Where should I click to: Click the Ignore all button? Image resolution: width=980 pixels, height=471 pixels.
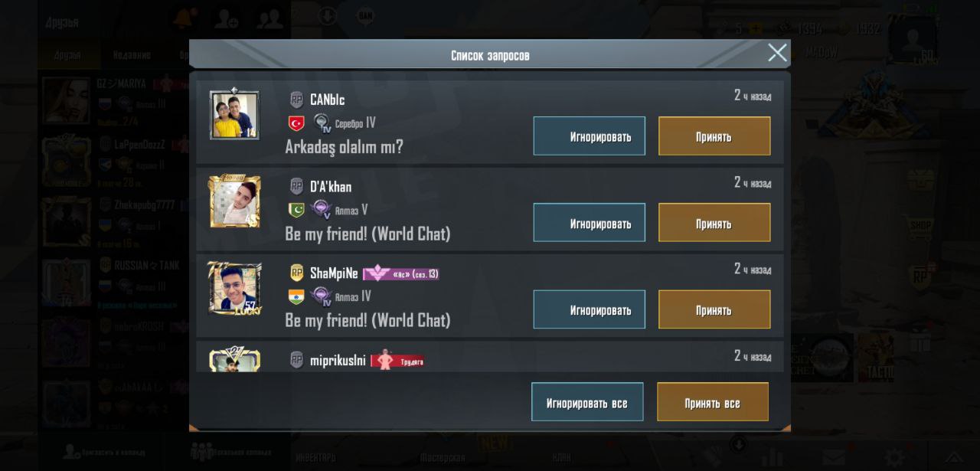587,402
